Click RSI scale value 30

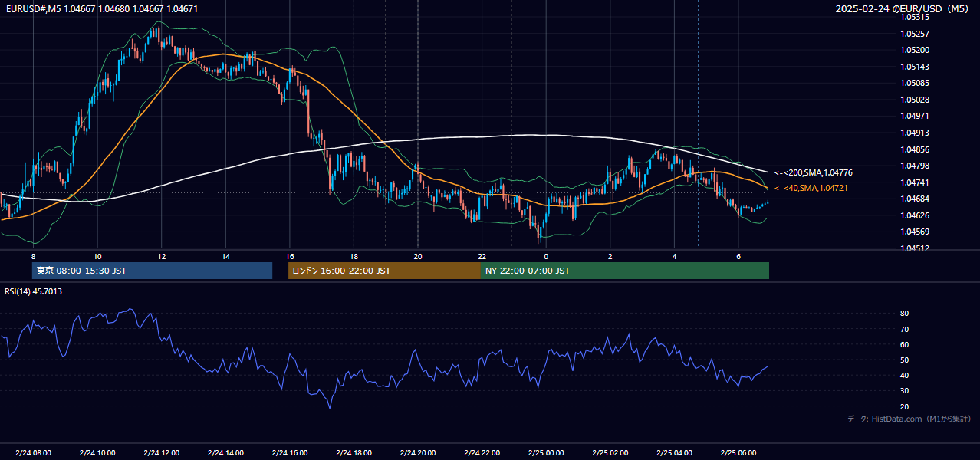904,391
